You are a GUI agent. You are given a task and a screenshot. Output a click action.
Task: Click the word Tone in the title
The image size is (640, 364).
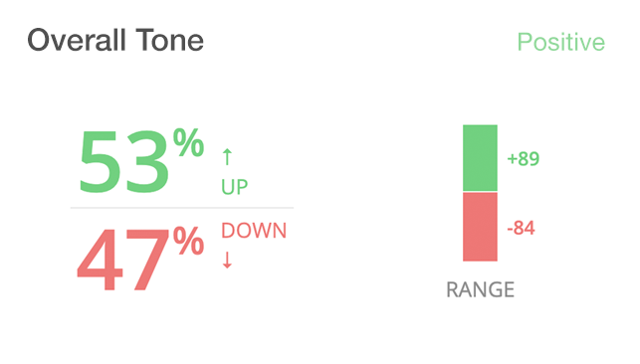coord(170,41)
